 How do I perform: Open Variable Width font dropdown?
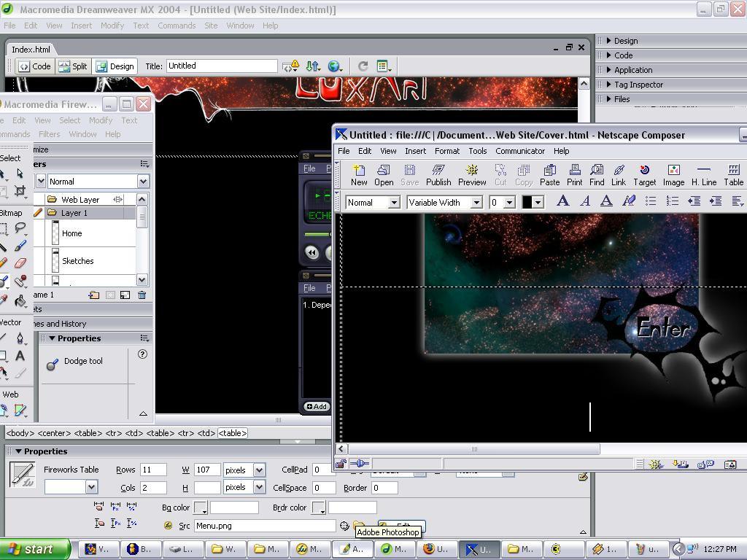[x=476, y=203]
